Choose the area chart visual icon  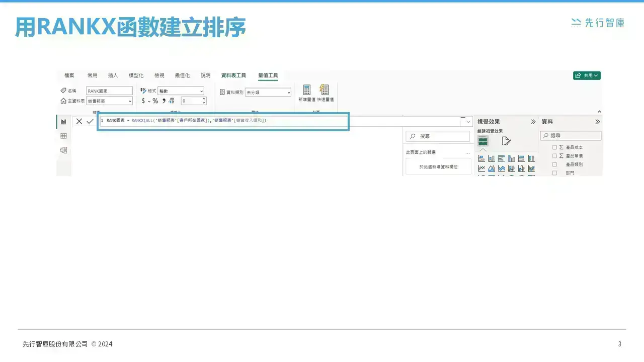492,169
